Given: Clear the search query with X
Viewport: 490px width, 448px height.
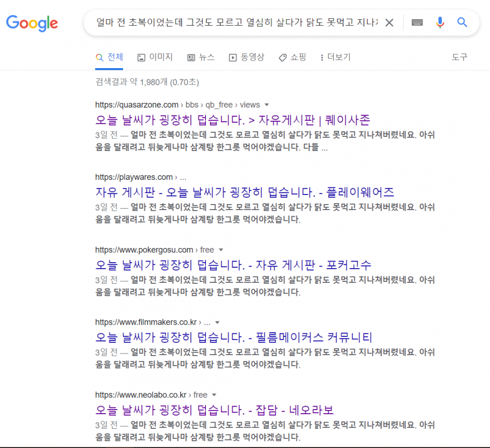Looking at the screenshot, I should [389, 23].
